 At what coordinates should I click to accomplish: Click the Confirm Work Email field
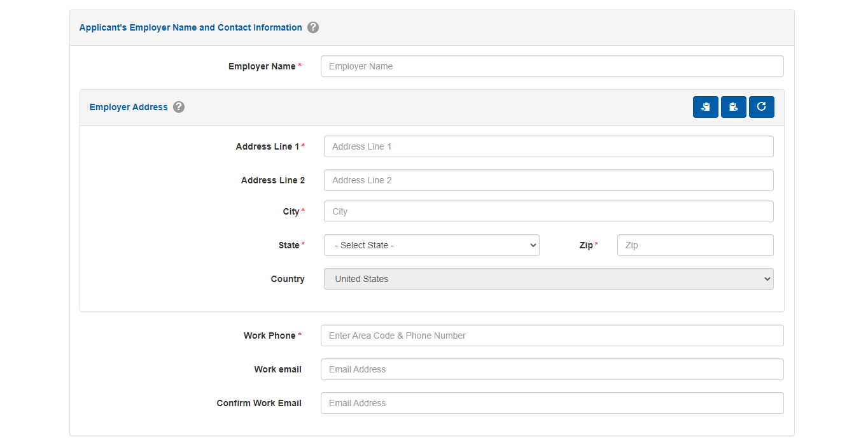tap(552, 403)
